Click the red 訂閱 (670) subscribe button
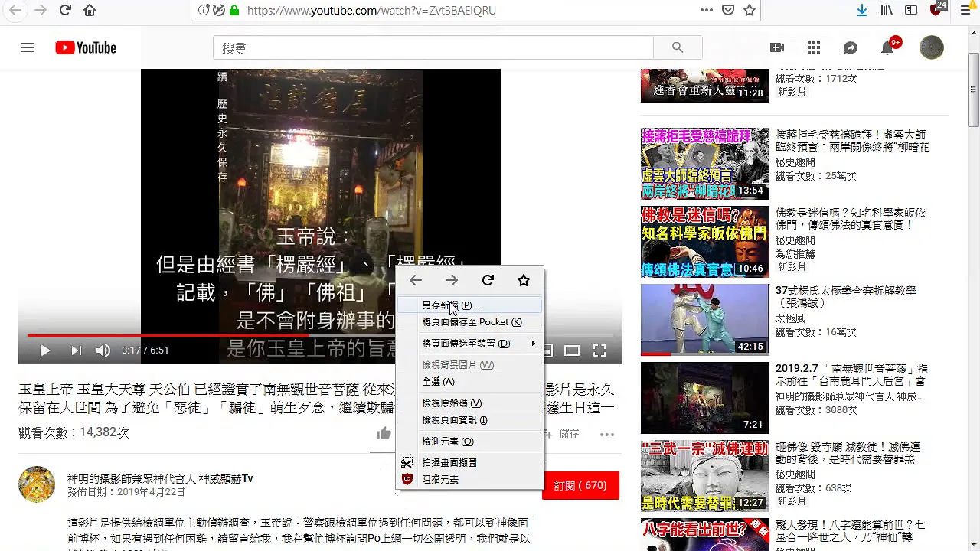 [580, 486]
